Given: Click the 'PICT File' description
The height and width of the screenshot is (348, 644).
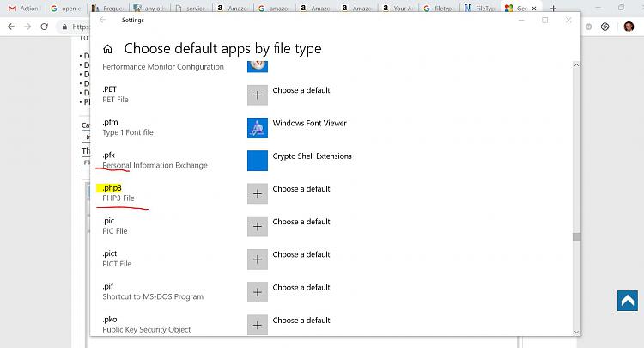Looking at the screenshot, I should pyautogui.click(x=117, y=264).
